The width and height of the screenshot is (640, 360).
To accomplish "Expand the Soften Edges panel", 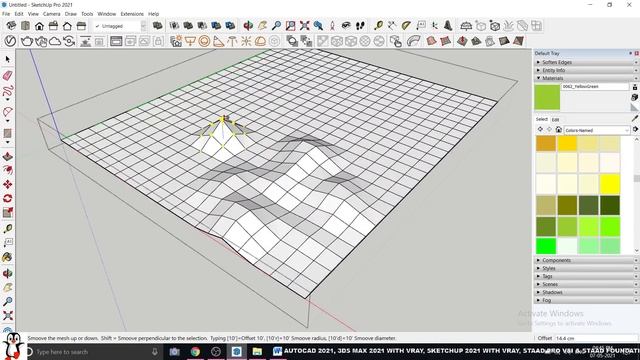I will coord(586,62).
